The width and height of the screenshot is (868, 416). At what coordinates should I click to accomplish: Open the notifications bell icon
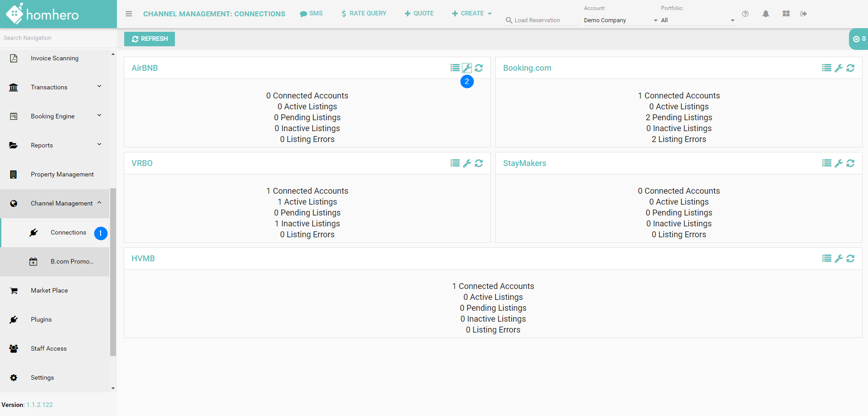766,14
